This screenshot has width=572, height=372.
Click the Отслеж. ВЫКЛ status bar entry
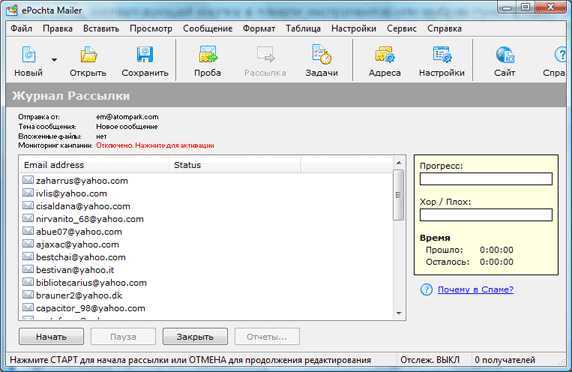click(430, 360)
